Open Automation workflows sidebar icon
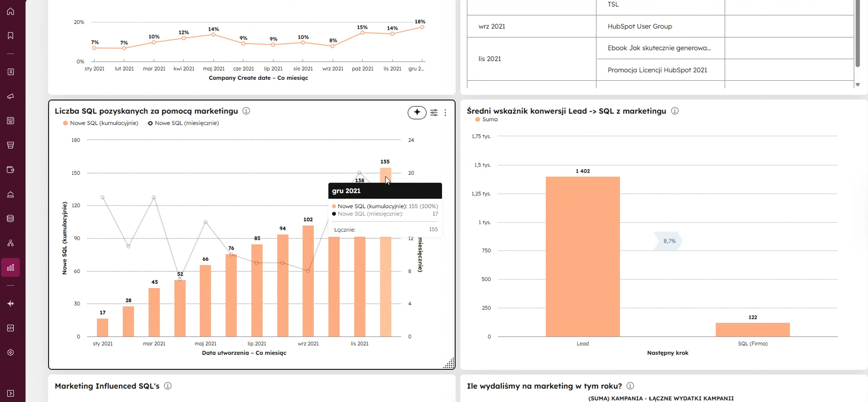868x402 pixels. click(x=10, y=243)
